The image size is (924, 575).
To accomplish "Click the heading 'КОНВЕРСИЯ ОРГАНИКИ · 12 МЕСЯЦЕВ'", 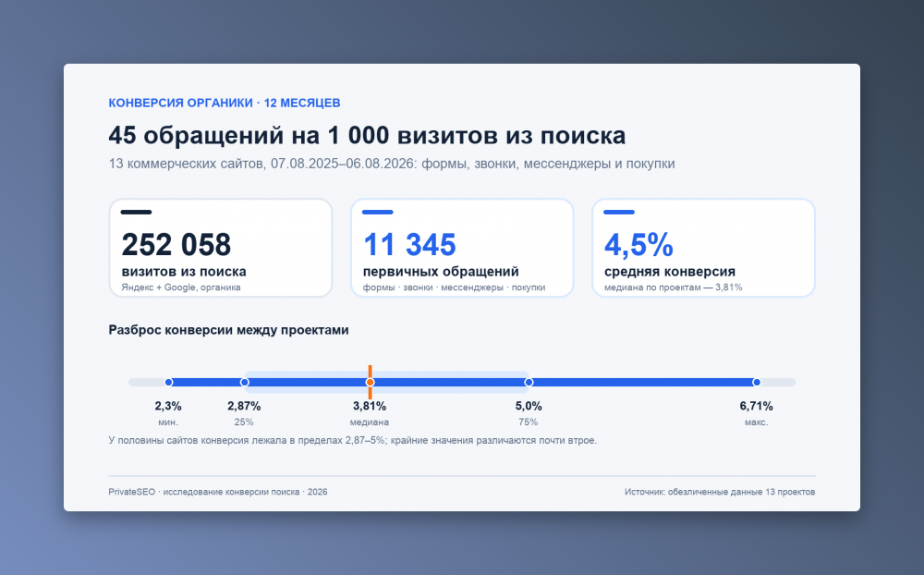I will click(x=225, y=103).
